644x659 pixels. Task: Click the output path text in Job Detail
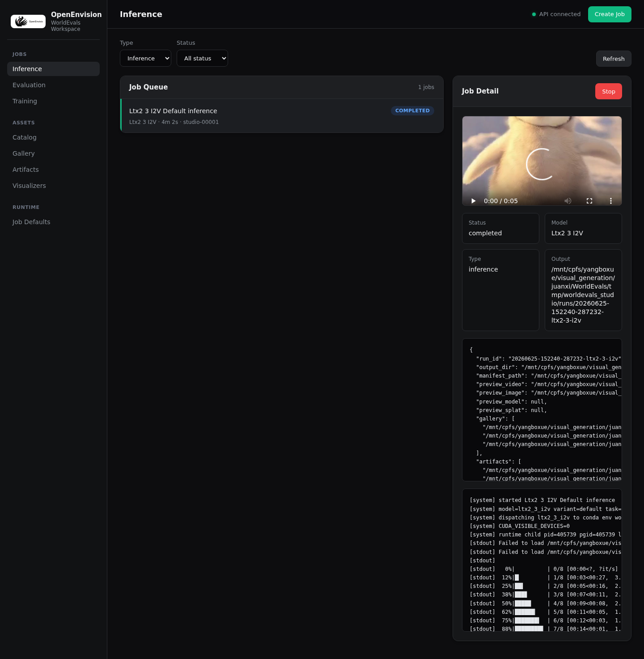[x=583, y=295]
